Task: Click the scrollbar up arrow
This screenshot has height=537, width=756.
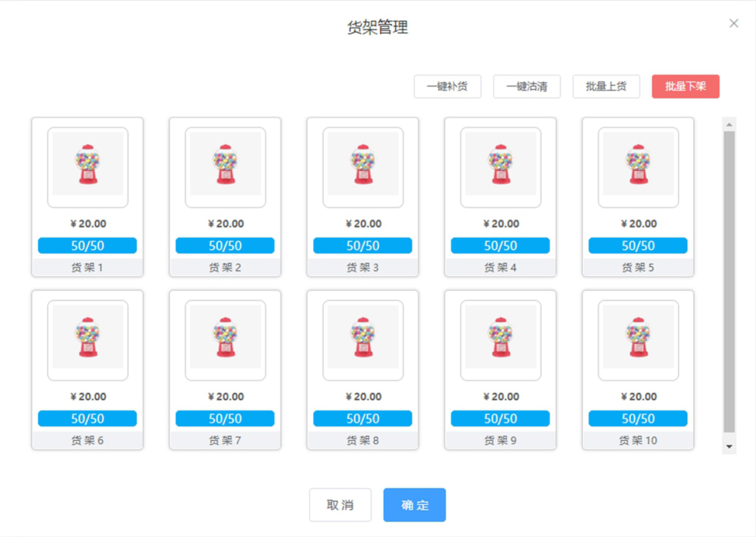Action: click(729, 125)
